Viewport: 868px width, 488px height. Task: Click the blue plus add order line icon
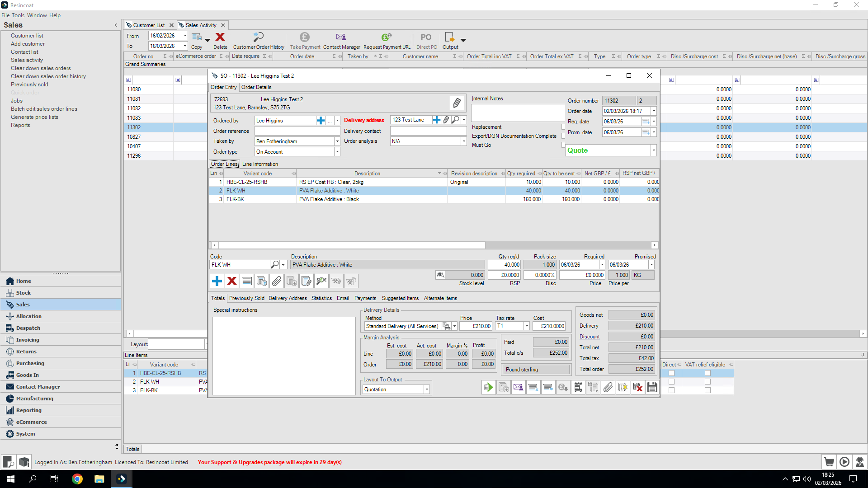(217, 281)
